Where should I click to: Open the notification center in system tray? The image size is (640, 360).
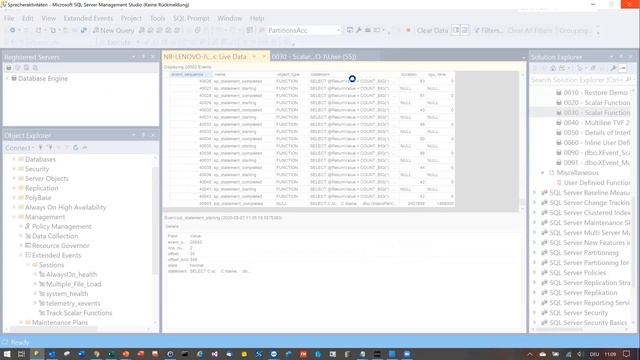[627, 354]
